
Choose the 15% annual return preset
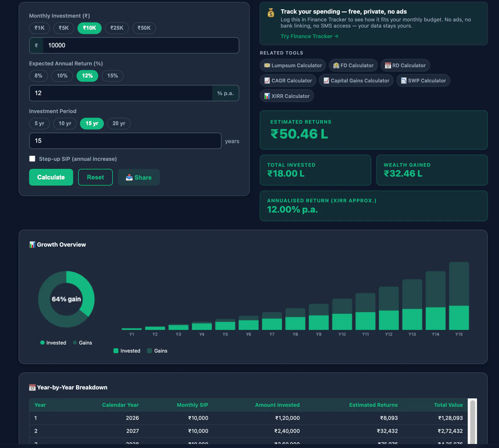click(113, 76)
